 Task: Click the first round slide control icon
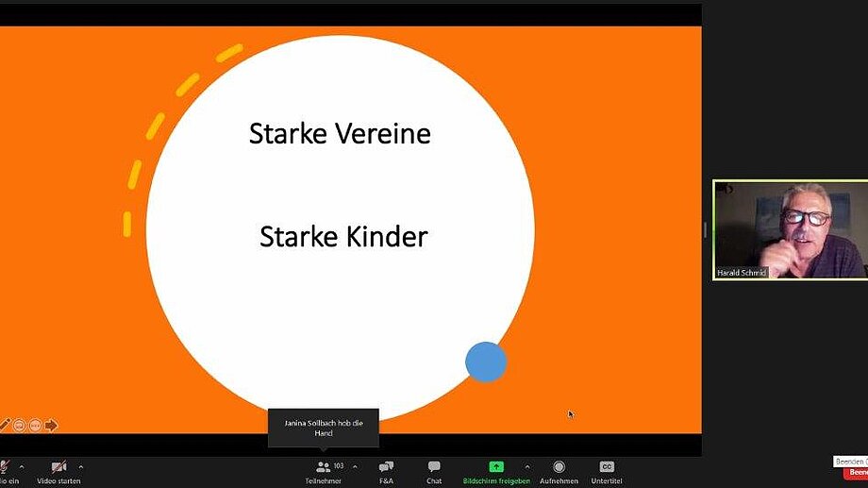click(21, 426)
